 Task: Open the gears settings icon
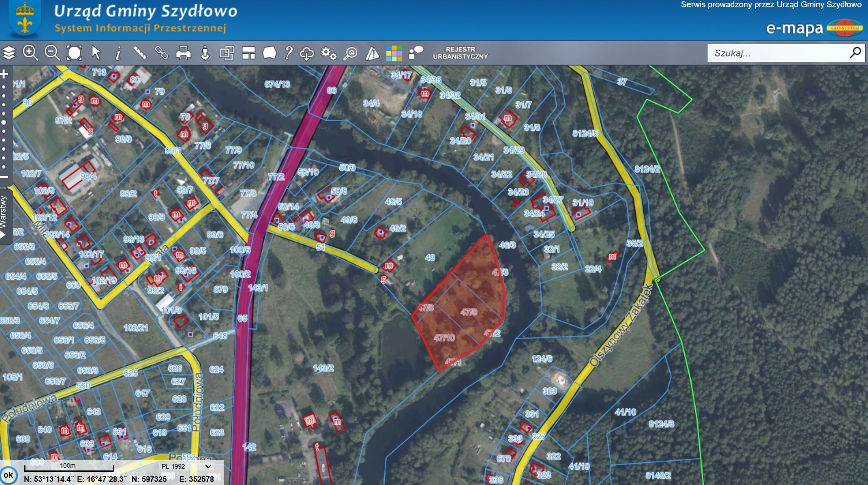click(x=328, y=54)
